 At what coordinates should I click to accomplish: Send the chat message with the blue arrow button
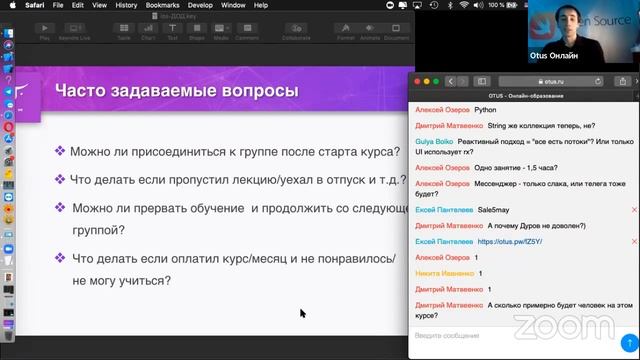[629, 342]
